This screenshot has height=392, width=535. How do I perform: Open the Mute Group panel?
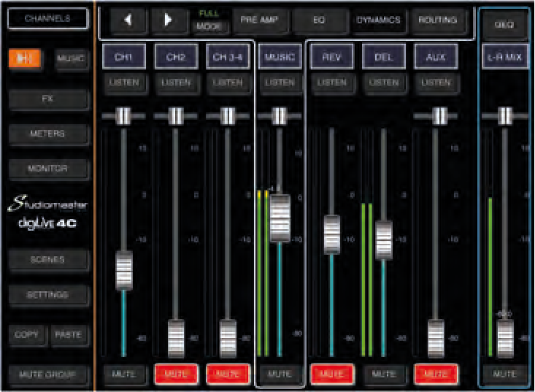pyautogui.click(x=47, y=375)
